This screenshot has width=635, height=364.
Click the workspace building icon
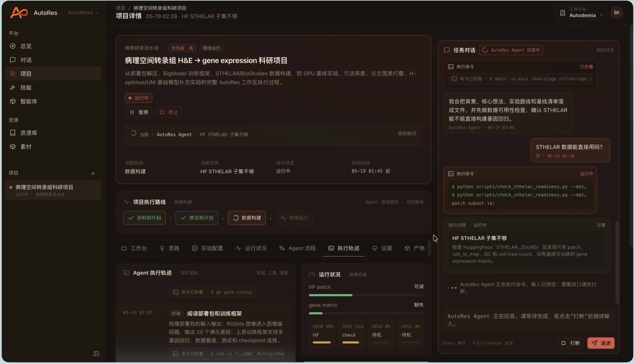(x=562, y=13)
